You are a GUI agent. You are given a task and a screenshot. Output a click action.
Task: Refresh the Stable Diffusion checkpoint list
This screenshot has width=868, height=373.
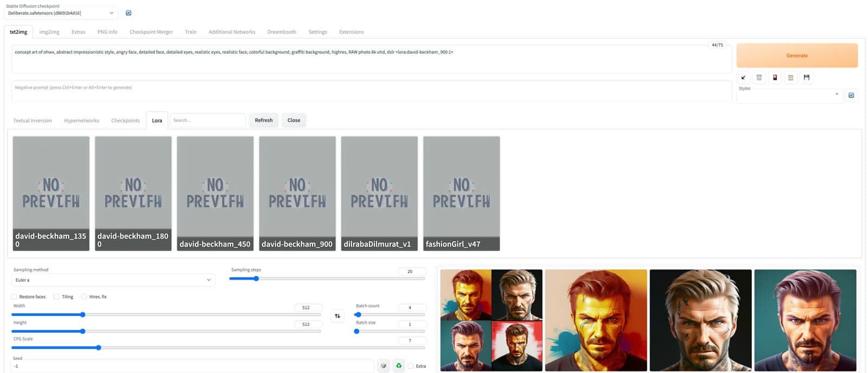click(129, 13)
